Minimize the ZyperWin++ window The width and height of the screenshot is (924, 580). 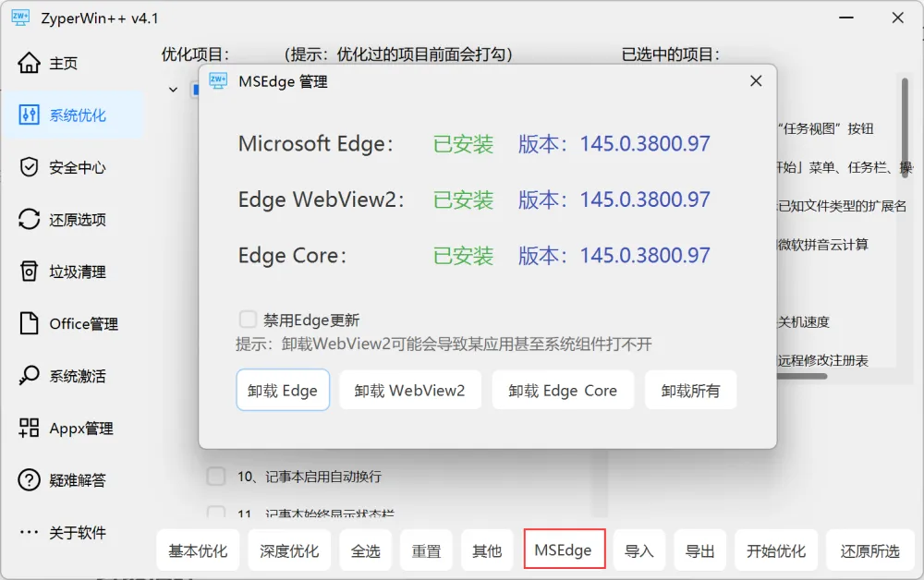(846, 18)
